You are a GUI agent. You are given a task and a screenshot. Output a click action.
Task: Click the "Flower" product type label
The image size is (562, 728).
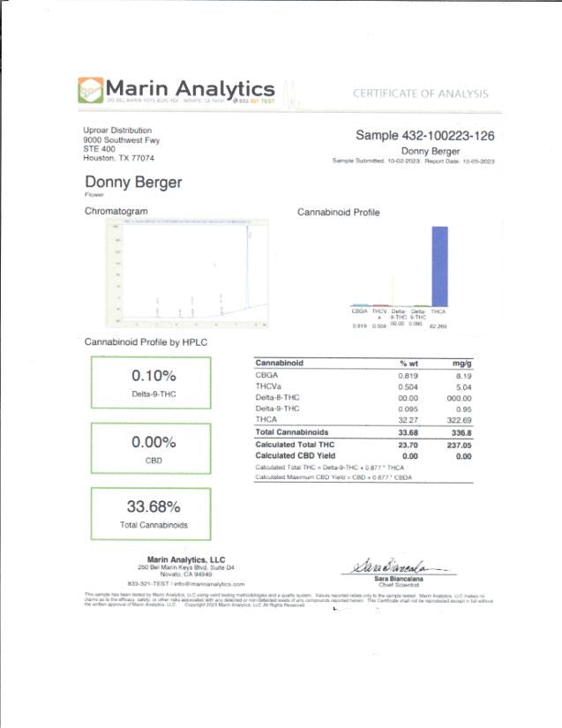(x=94, y=194)
